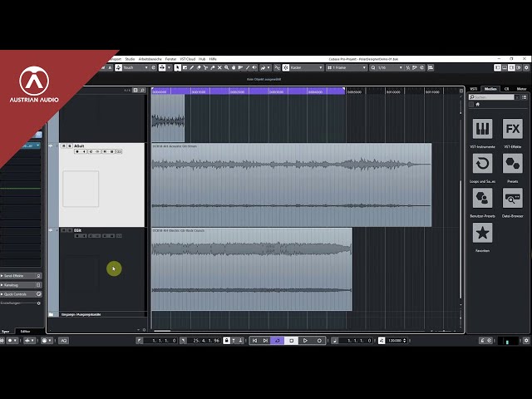Click the Stop transport button
The height and width of the screenshot is (399, 532).
(x=292, y=341)
